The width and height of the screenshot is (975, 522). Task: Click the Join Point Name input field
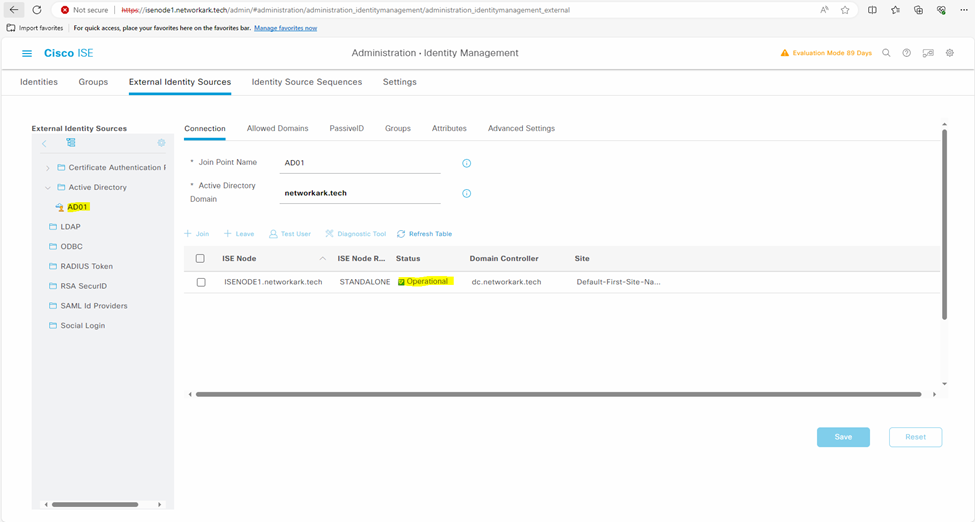pyautogui.click(x=360, y=162)
